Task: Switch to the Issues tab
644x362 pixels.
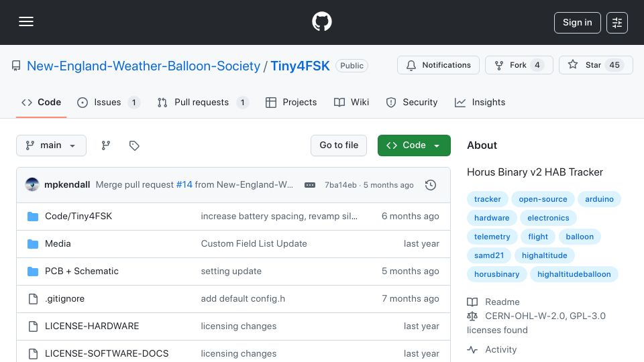Action: coord(109,102)
